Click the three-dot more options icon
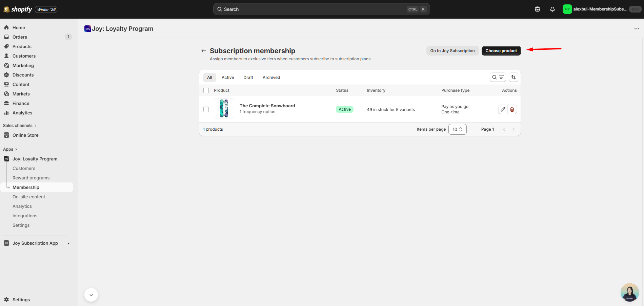Image resolution: width=644 pixels, height=306 pixels. click(637, 29)
